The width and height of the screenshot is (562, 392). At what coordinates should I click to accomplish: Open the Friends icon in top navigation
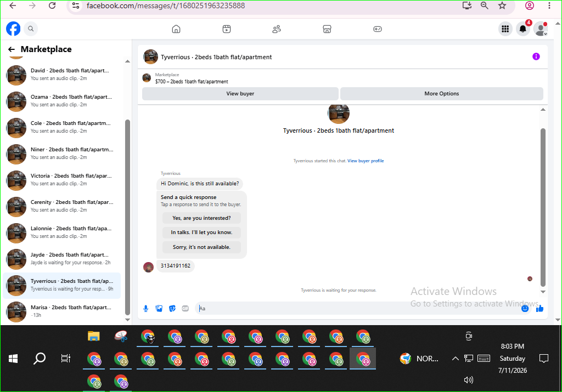[x=277, y=29]
